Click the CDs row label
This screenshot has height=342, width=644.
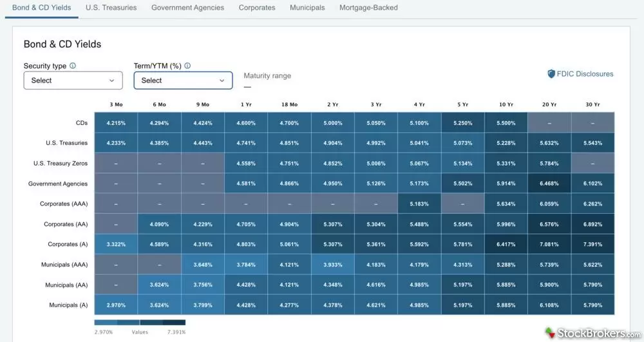(x=82, y=123)
